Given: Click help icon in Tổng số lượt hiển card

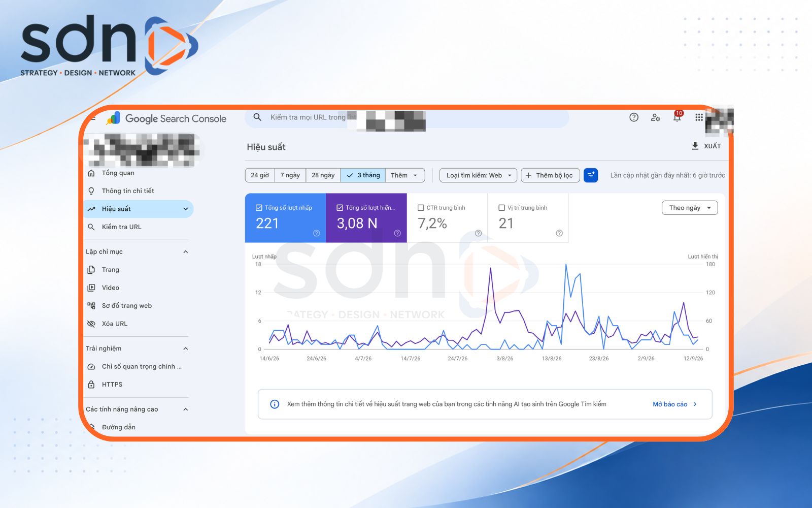Looking at the screenshot, I should [397, 233].
